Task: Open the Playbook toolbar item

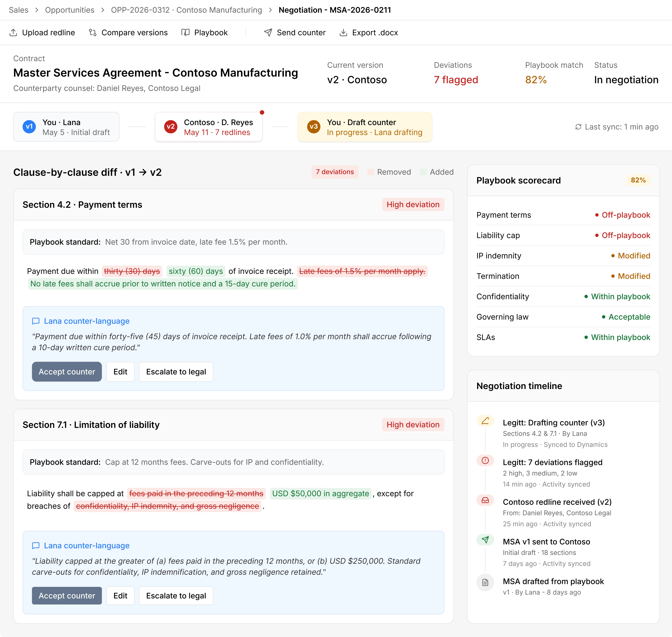Action: (204, 33)
